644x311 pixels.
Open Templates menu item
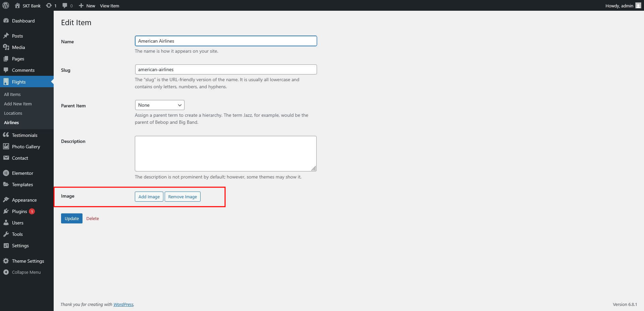tap(27, 185)
